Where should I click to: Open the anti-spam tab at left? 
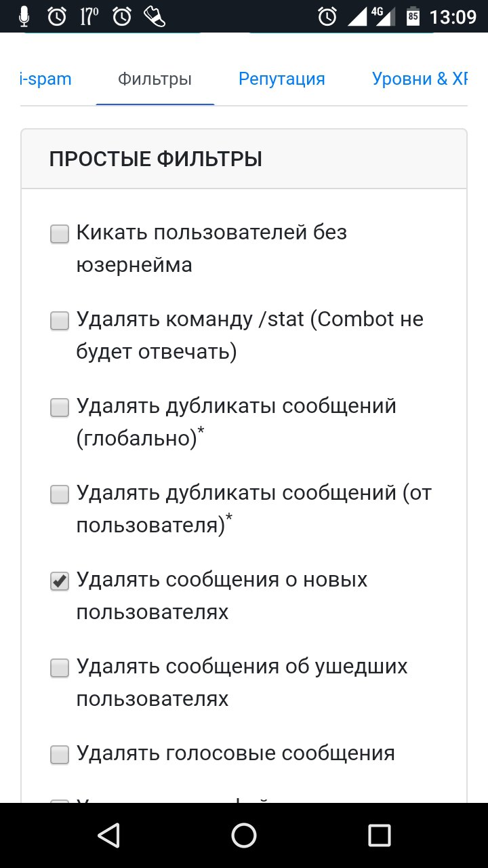46,79
